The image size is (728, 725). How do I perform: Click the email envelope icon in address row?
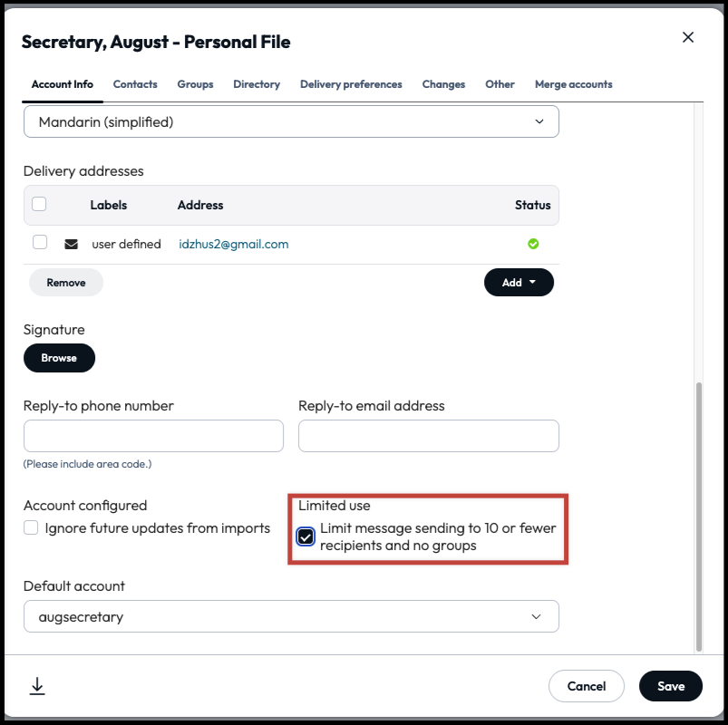(71, 244)
